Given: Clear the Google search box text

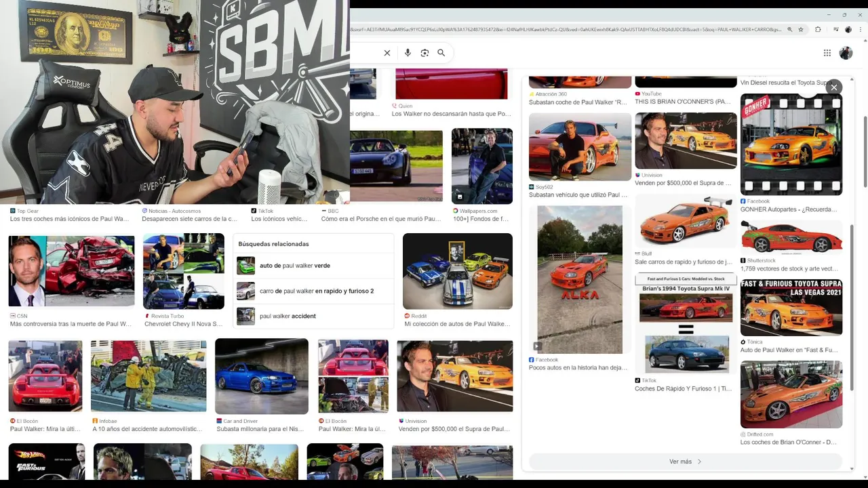Looking at the screenshot, I should [x=387, y=53].
